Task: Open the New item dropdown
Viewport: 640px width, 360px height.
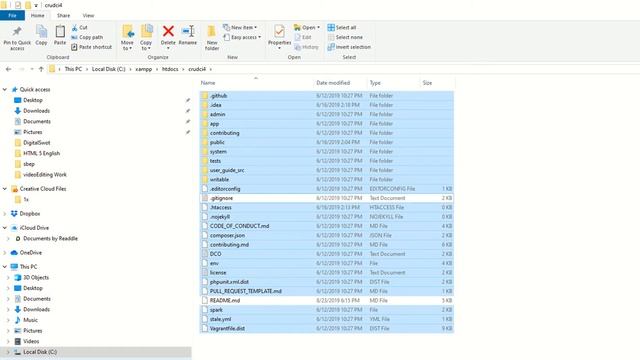Action: point(240,27)
